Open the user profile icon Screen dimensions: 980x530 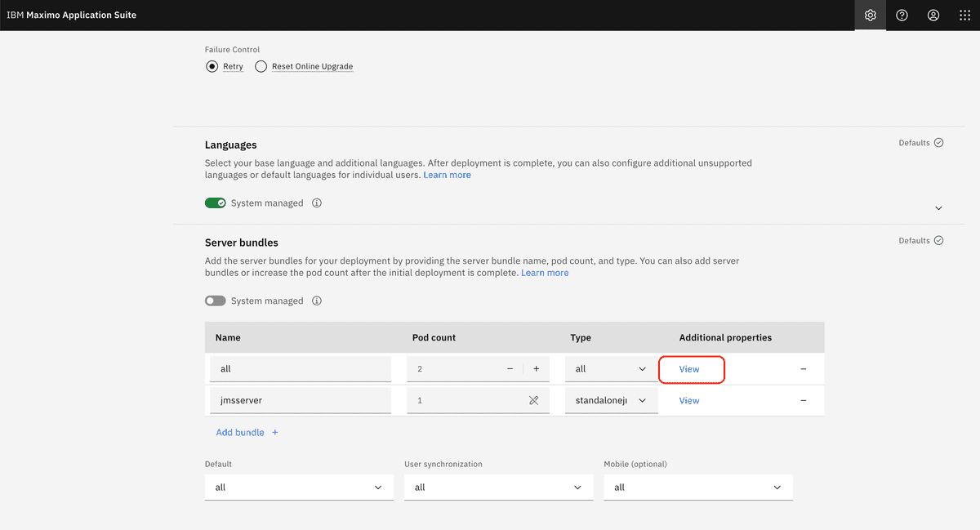[x=933, y=16]
